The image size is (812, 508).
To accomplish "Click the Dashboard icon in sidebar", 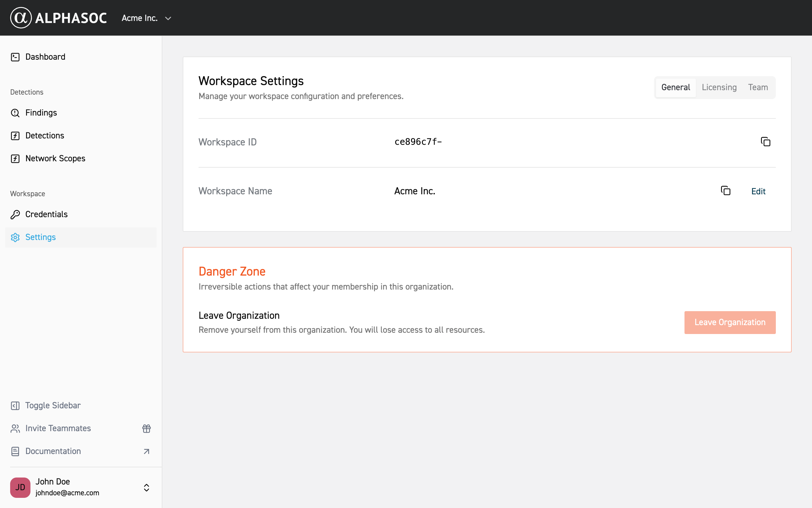I will [15, 57].
